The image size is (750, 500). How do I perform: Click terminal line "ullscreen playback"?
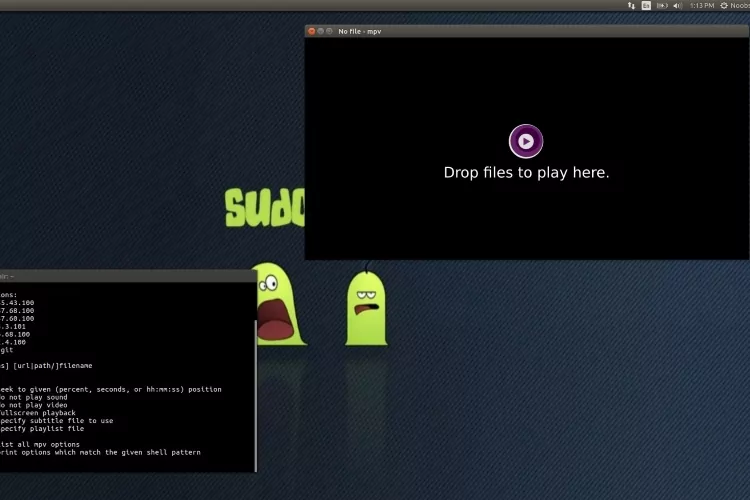[x=38, y=413]
